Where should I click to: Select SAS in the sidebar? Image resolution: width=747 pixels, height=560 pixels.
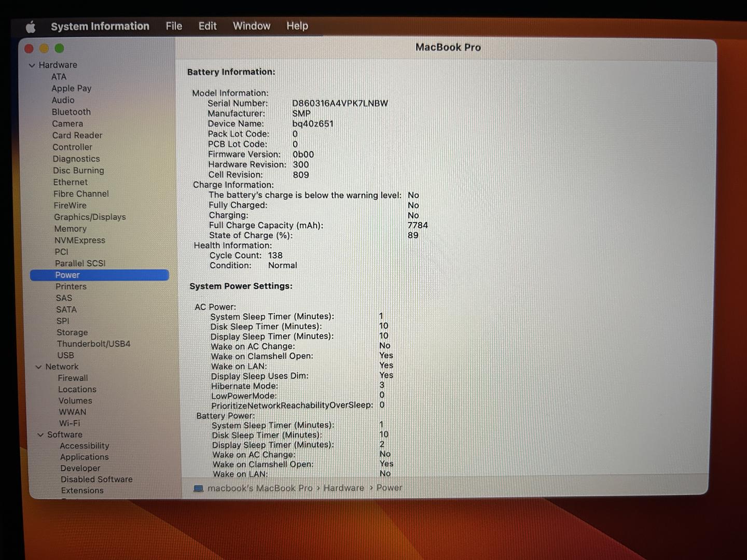click(x=64, y=298)
